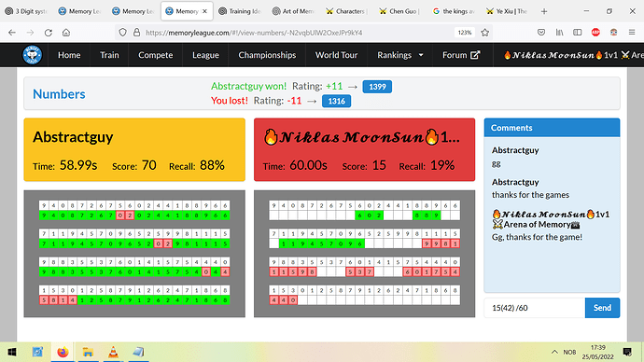Click the red Niklas MoonSun player card name
Viewport: 644px width, 362px height.
(361, 137)
